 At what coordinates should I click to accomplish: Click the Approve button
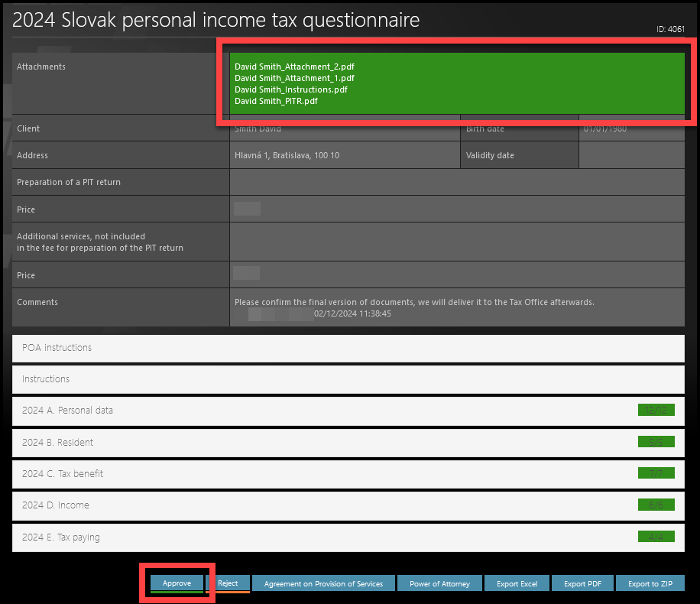[x=177, y=583]
